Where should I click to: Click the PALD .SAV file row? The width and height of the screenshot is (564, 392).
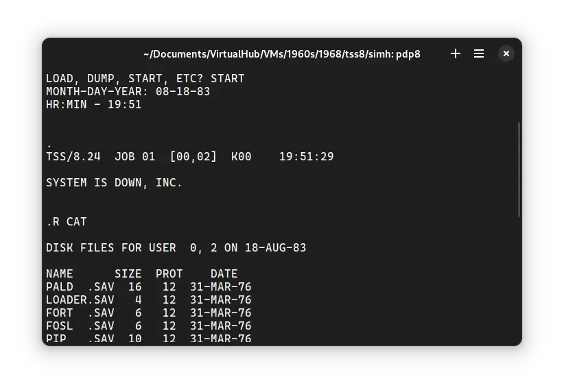pyautogui.click(x=148, y=286)
